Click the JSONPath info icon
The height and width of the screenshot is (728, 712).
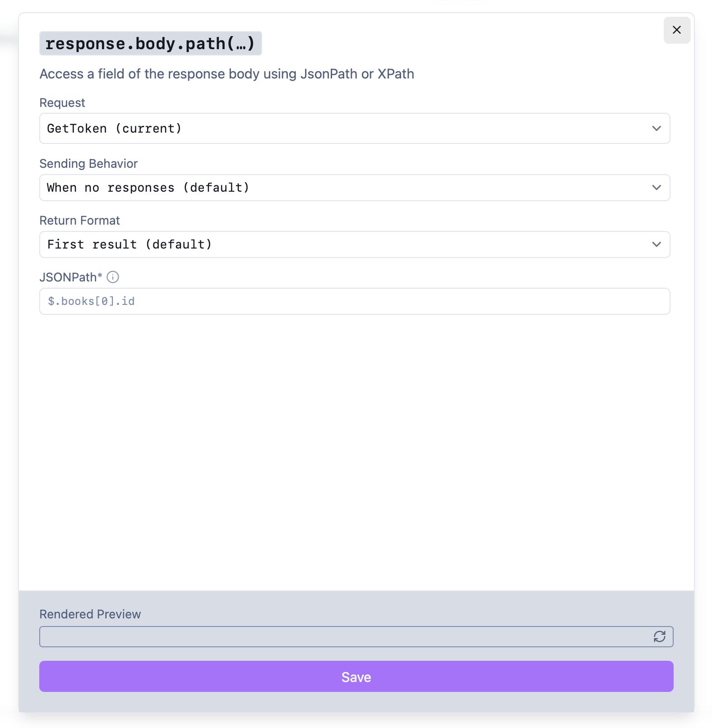(112, 277)
